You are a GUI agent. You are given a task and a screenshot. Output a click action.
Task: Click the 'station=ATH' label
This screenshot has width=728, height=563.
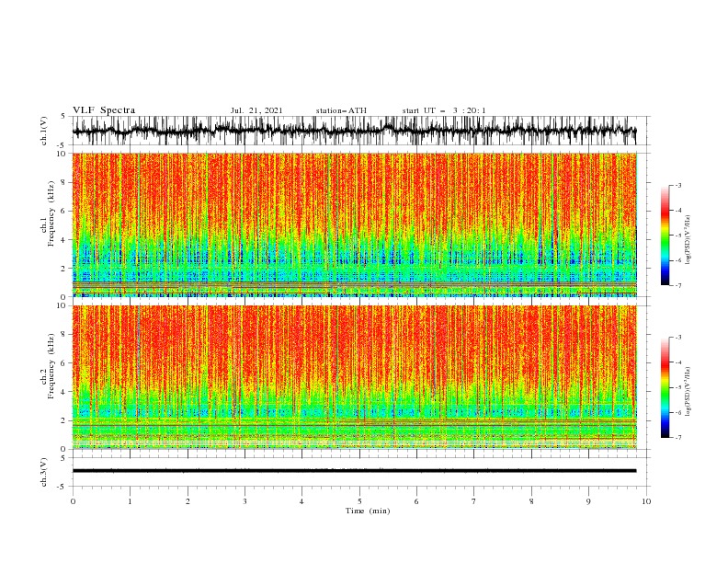(341, 110)
